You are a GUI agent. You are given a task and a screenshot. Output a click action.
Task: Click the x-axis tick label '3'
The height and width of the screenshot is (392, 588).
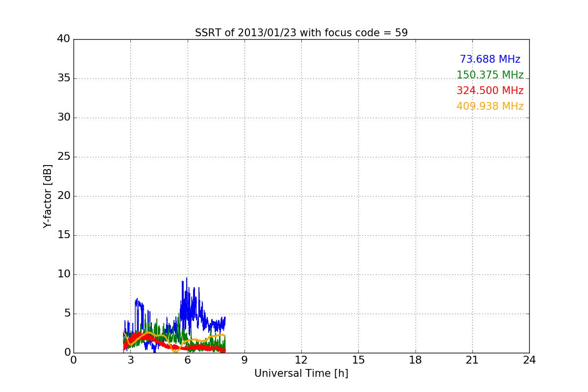coord(130,360)
